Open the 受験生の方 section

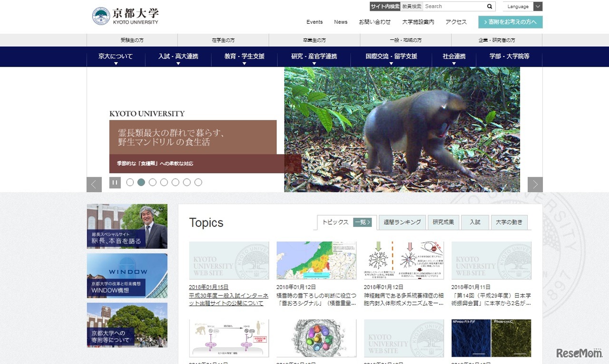(x=131, y=40)
